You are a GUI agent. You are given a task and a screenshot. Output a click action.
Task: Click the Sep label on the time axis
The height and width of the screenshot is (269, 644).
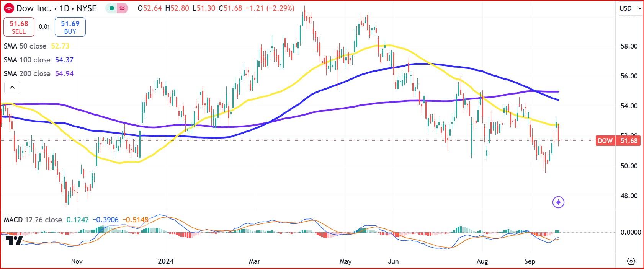click(x=530, y=261)
